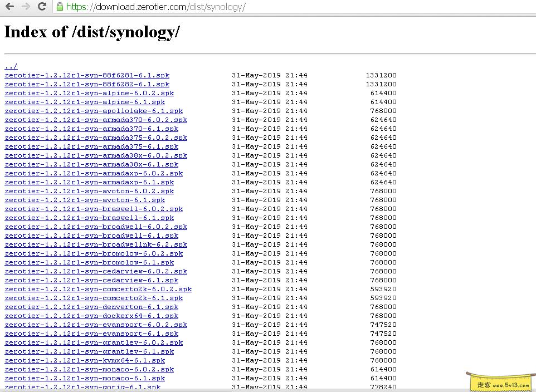Select the syn-broadwellnk-6.2.spk link
This screenshot has width=536, height=392.
(x=96, y=244)
